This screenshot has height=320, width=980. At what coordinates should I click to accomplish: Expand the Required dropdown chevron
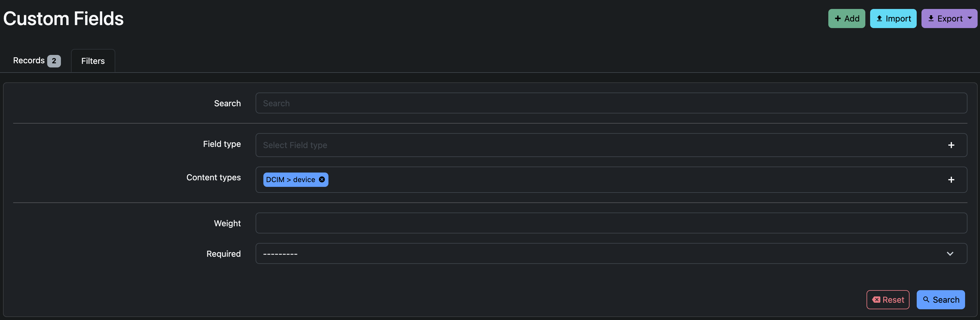pyautogui.click(x=950, y=253)
